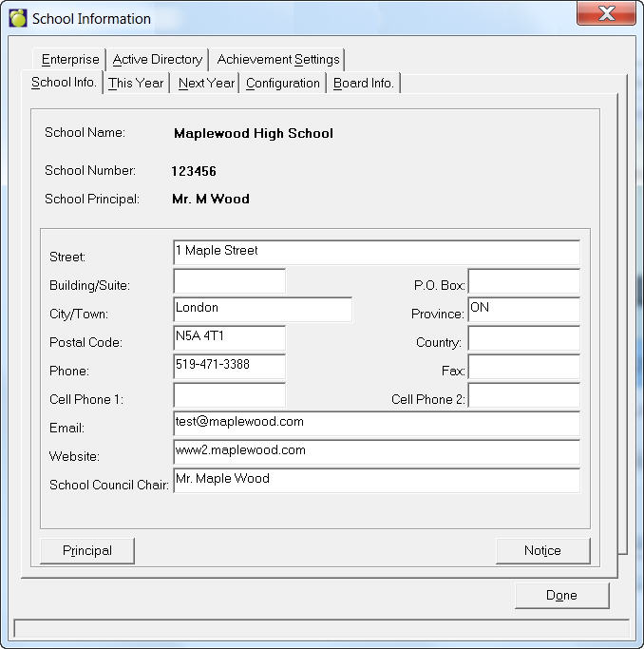Go to the Next Year tab
This screenshot has height=649, width=644.
coord(206,84)
